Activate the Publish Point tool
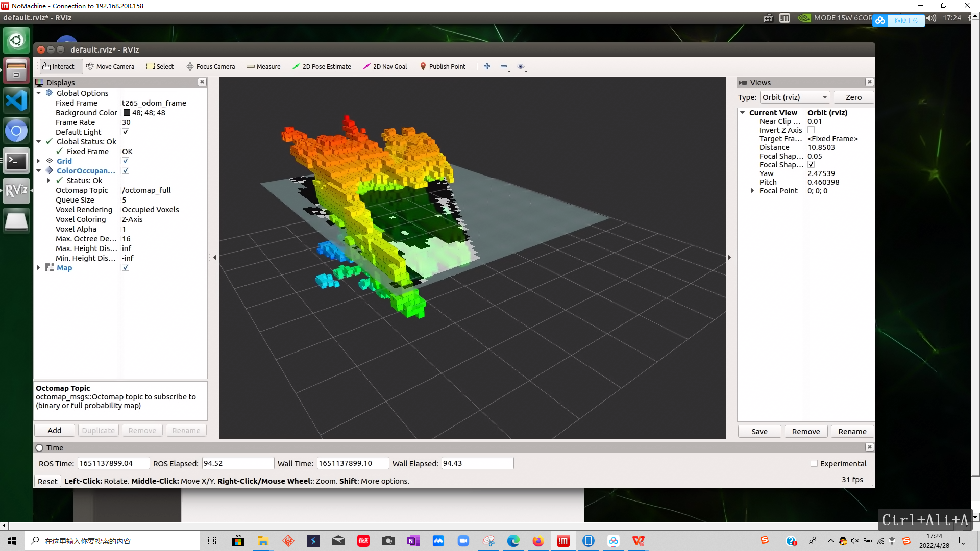This screenshot has width=980, height=551. click(443, 66)
